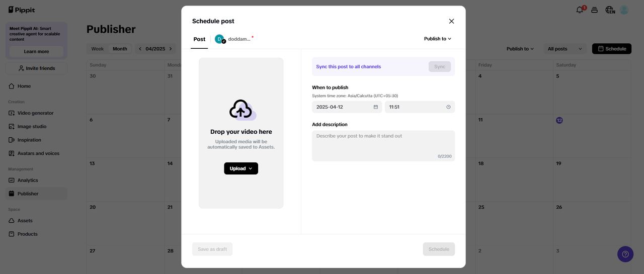
Task: Open Home in the sidebar
Action: click(36, 86)
